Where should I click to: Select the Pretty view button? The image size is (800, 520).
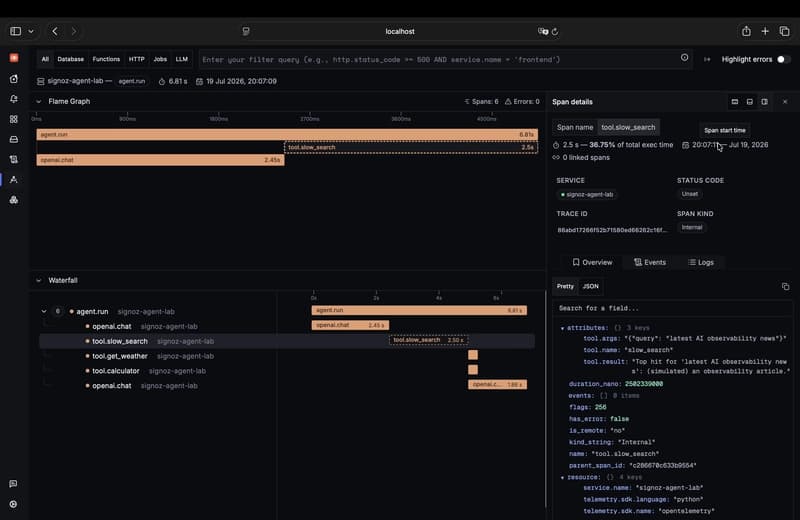(x=565, y=286)
